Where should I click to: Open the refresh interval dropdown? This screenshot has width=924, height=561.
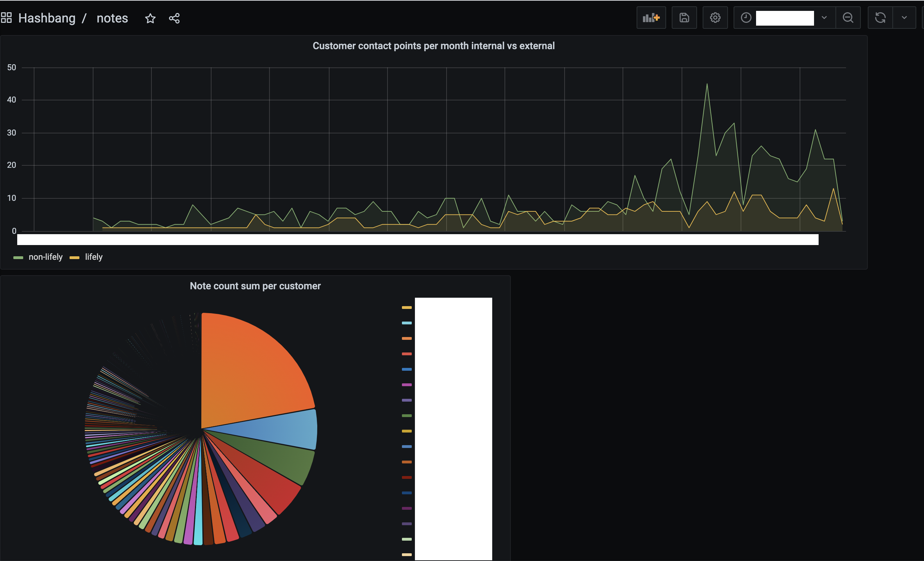click(x=904, y=18)
